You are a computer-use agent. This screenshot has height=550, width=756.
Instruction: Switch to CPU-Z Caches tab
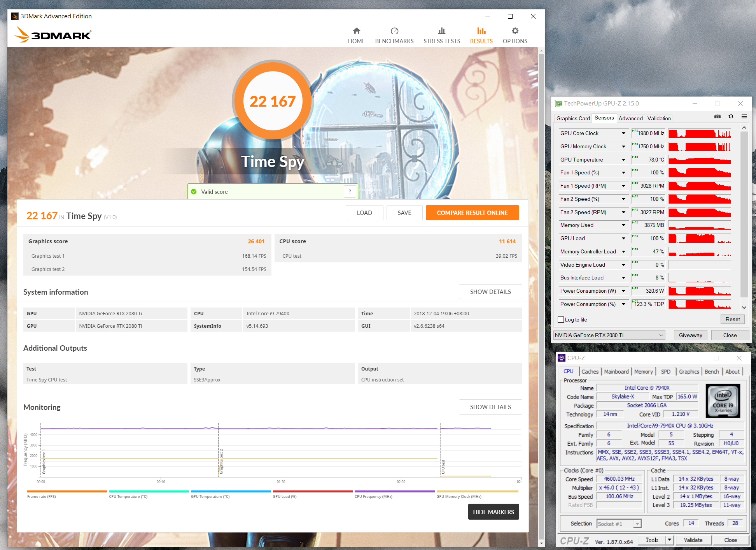point(590,372)
